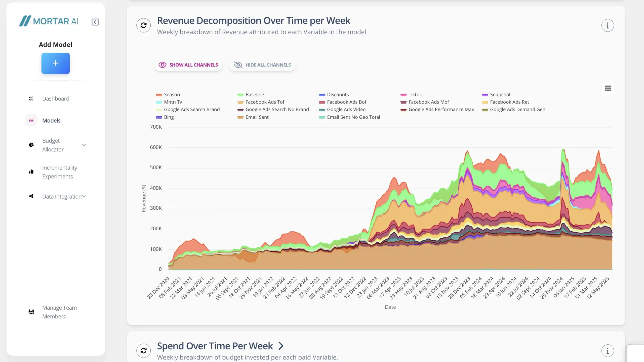Open info for Revenue Decomposition chart
Screen dimensions: 644x362
tap(608, 25)
